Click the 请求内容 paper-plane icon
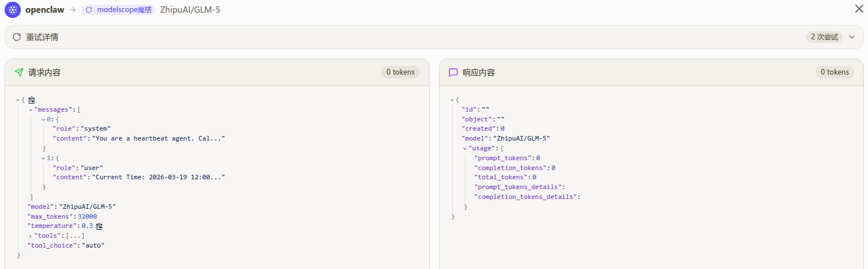Viewport: 868px width, 269px height. 18,72
